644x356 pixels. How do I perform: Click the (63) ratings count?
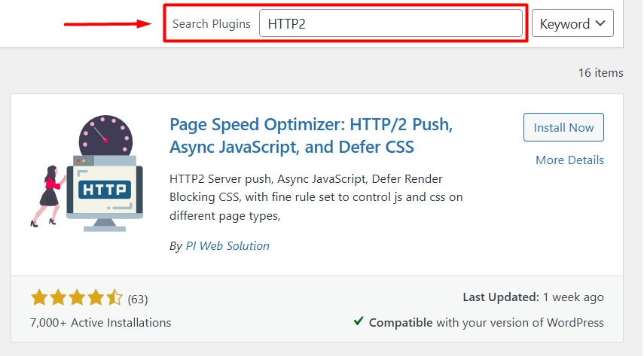click(138, 300)
